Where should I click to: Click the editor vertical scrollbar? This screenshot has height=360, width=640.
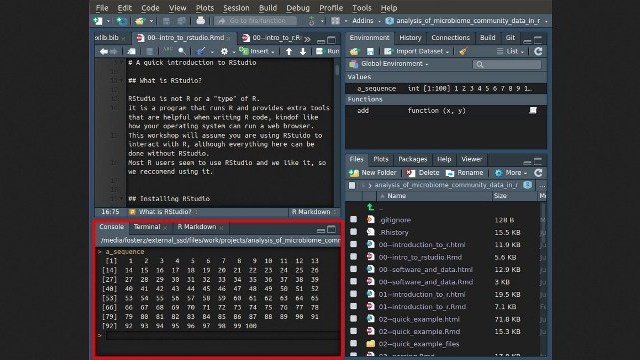[x=337, y=133]
